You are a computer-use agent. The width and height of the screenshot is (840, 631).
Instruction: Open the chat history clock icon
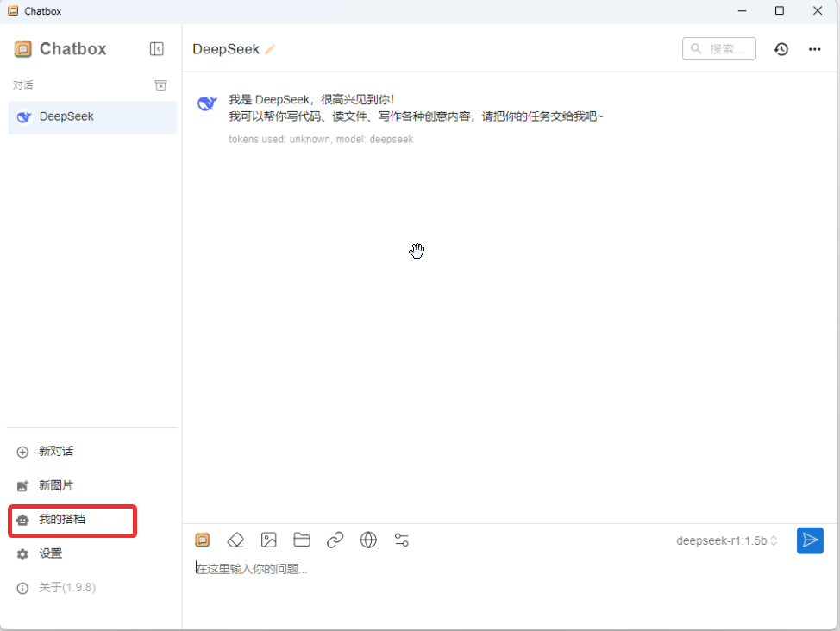pos(781,49)
